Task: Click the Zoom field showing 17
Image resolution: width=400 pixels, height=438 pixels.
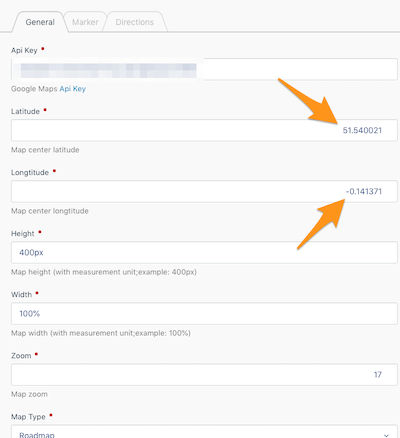Action: pos(204,375)
